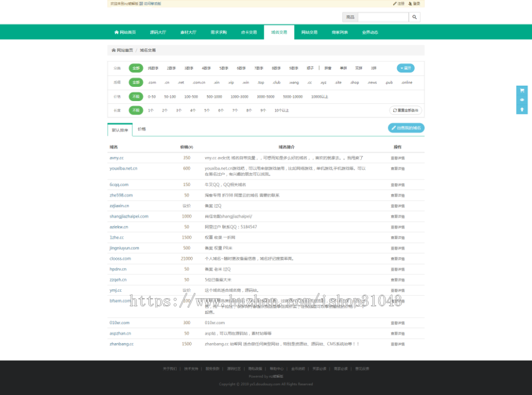Select length 6个
532x395 pixels.
[221, 110]
